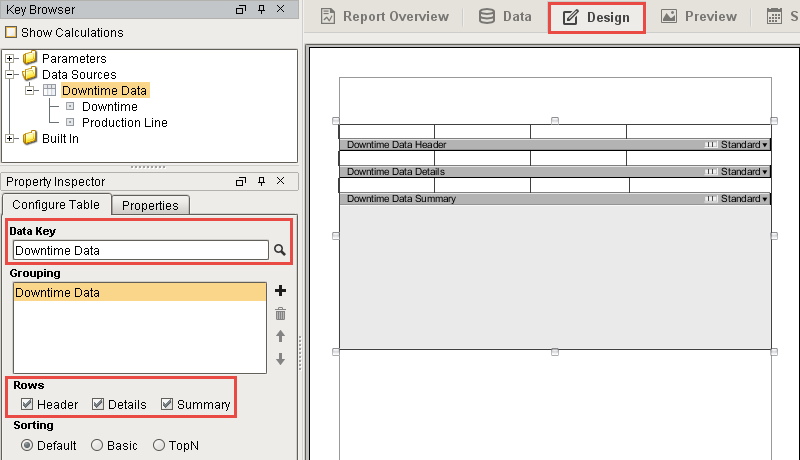Open the Report Overview tab
Viewport: 800px width, 460px height.
click(x=385, y=16)
